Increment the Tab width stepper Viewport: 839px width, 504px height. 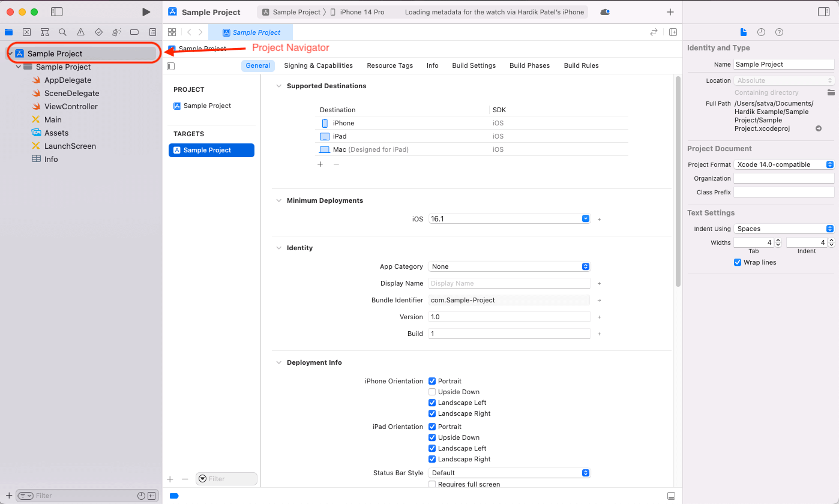[x=778, y=240]
